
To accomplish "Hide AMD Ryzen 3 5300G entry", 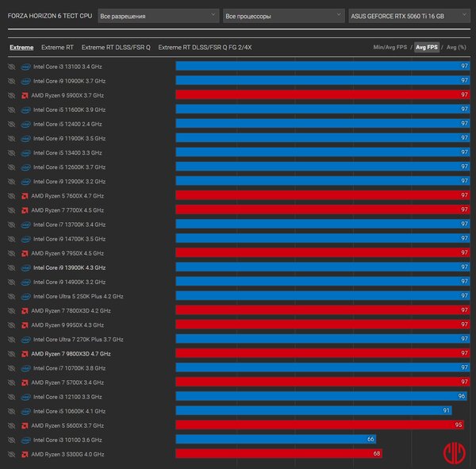I will pos(12,455).
